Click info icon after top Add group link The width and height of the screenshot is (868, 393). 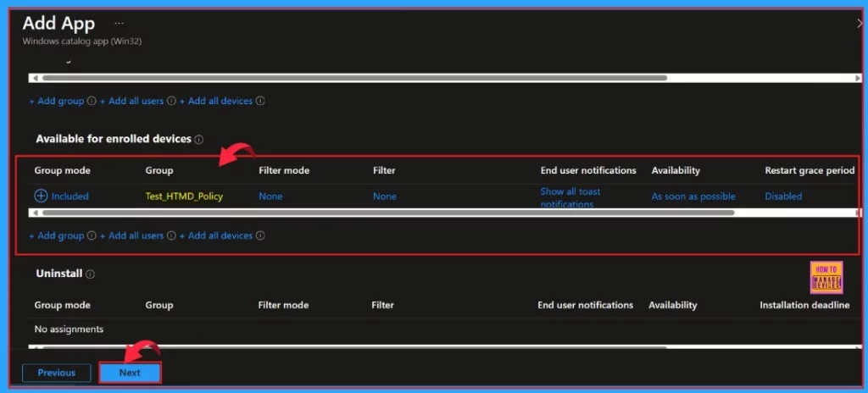(92, 102)
